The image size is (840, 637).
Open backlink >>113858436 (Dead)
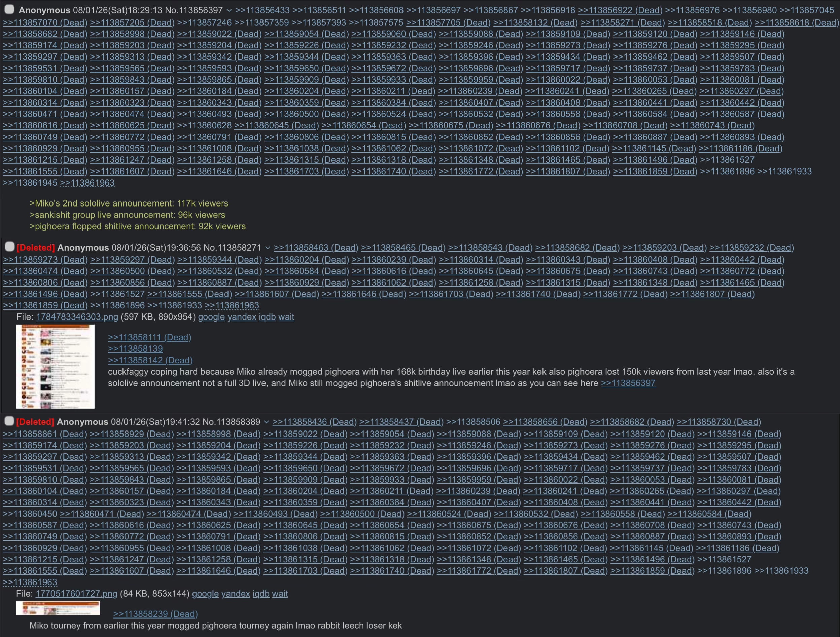point(314,422)
